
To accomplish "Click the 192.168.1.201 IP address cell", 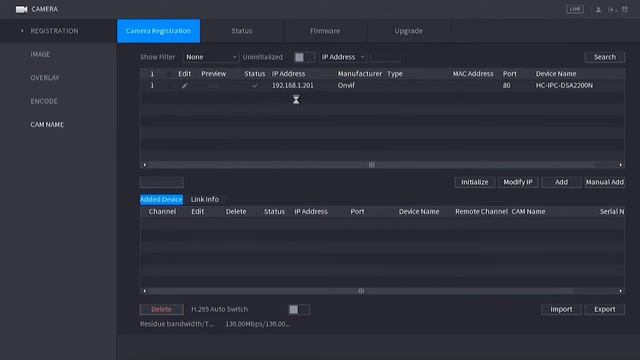I will point(293,86).
